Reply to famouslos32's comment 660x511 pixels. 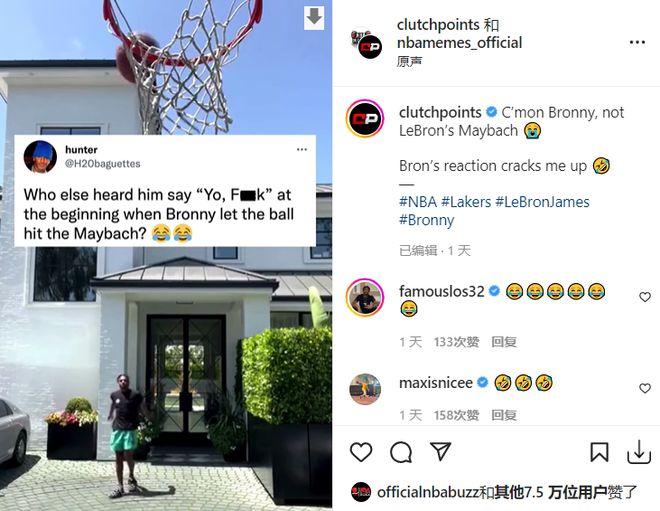click(x=504, y=342)
